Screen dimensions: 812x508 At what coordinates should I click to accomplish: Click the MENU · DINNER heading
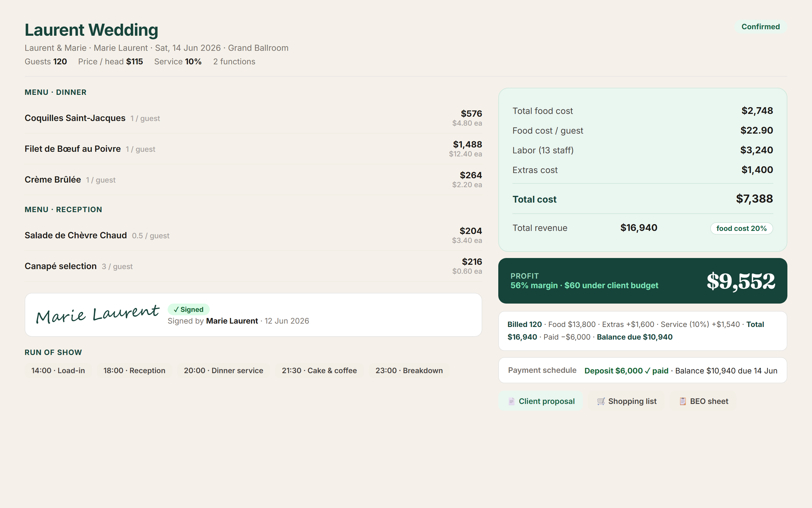(55, 92)
